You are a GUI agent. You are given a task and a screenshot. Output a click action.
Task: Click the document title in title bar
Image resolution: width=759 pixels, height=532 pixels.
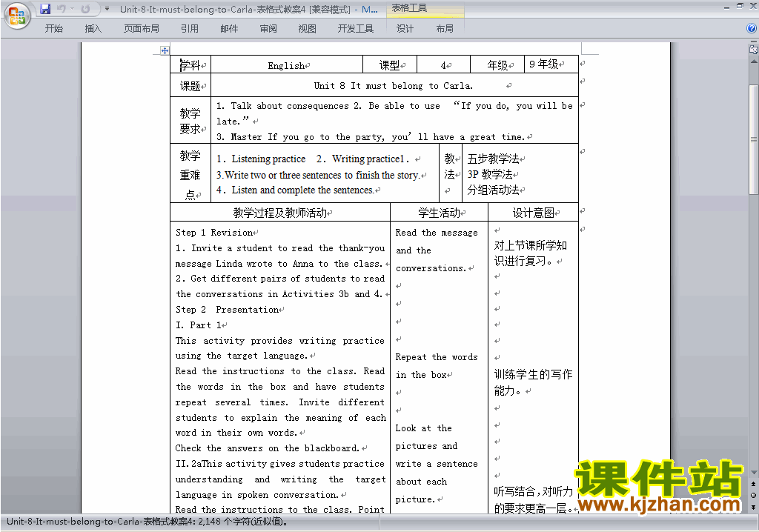pos(249,9)
